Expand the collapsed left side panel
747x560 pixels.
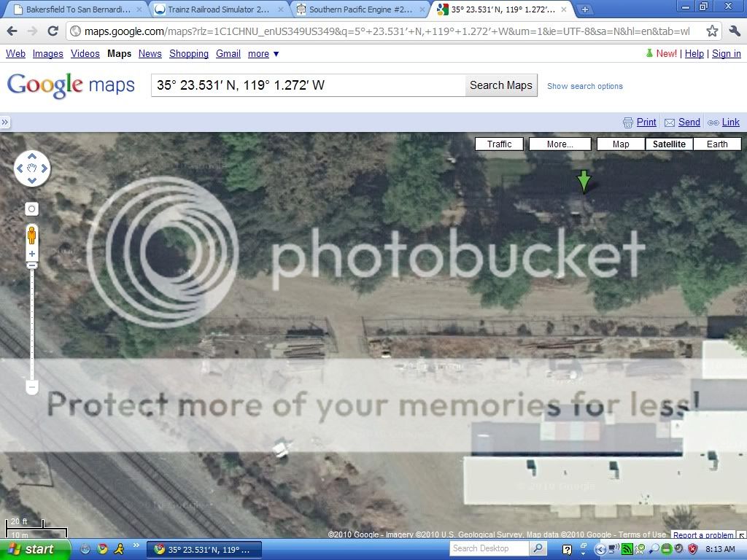[5, 122]
